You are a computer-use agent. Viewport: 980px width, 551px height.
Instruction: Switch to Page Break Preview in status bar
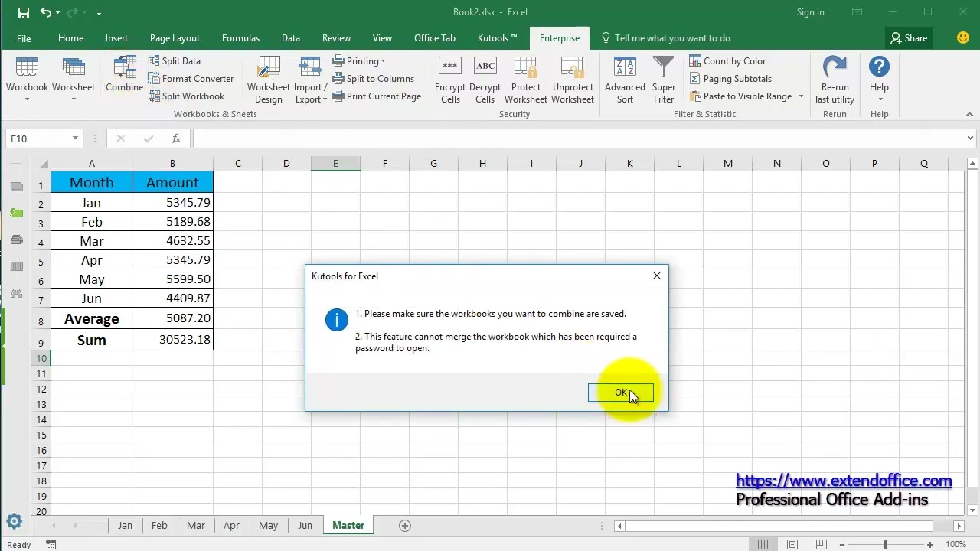[822, 545]
